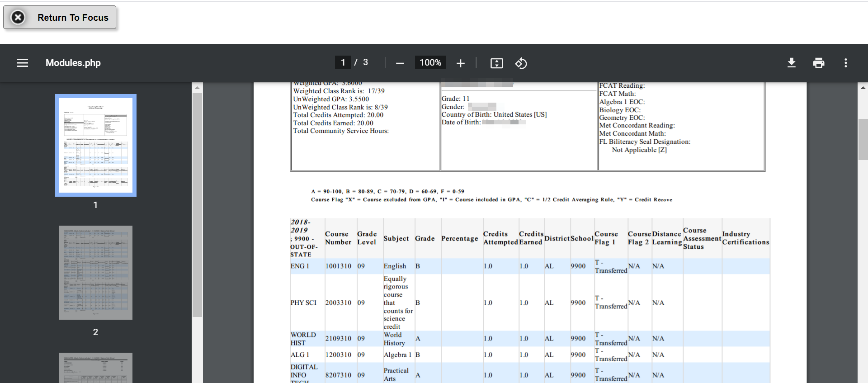The height and width of the screenshot is (383, 868).
Task: Rotate the document counterclockwise
Action: click(x=521, y=63)
